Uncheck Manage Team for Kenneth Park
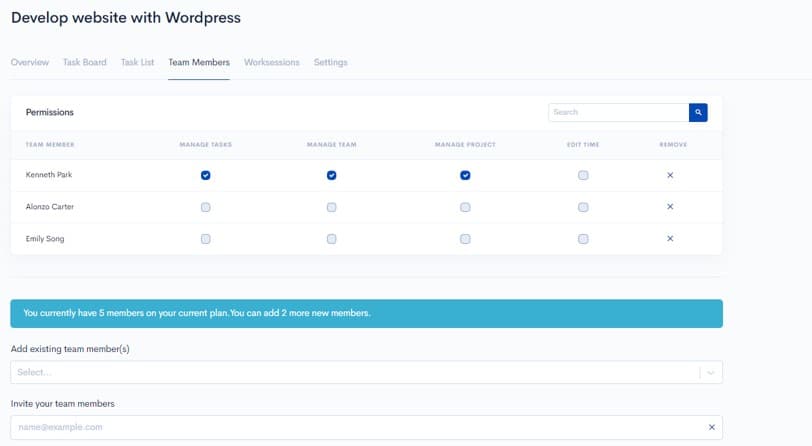This screenshot has width=812, height=446. [x=331, y=175]
